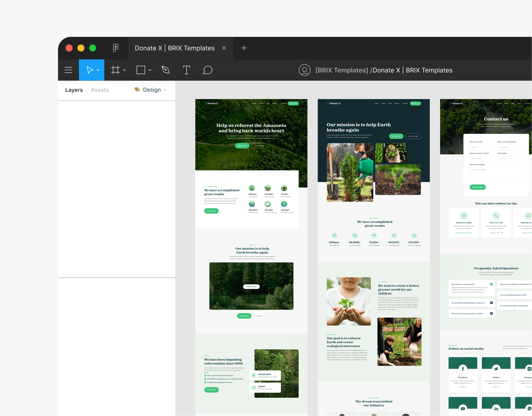Open the Design page dropdown
The image size is (532, 416).
coord(151,90)
